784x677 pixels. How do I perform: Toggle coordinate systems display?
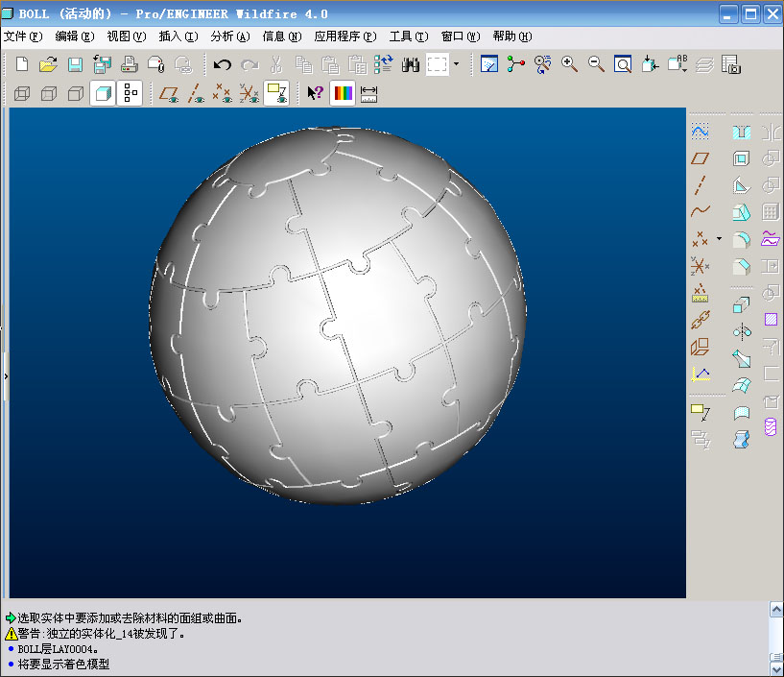[x=249, y=93]
